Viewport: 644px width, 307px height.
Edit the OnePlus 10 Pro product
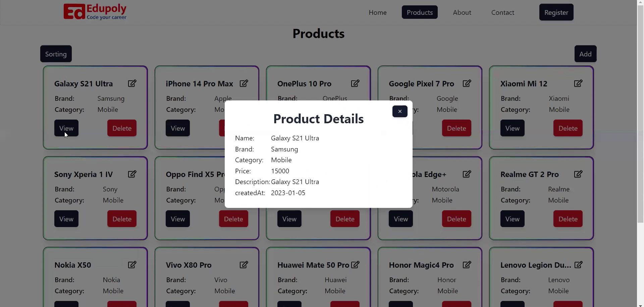tap(355, 83)
